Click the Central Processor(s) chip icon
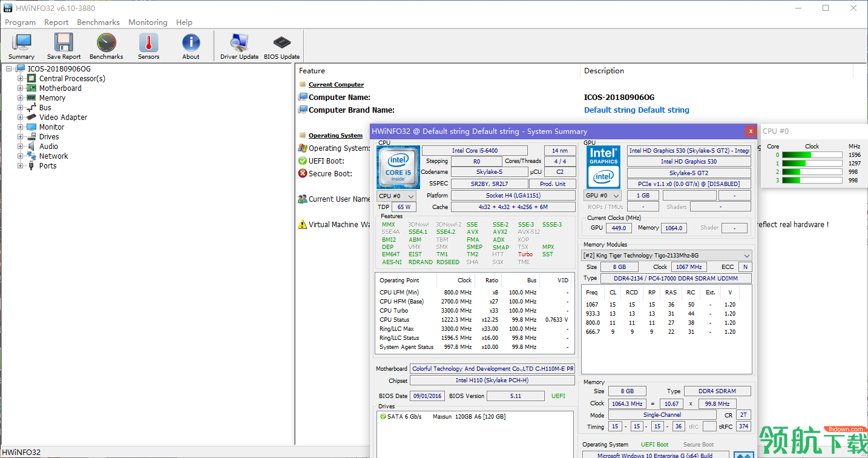 pos(31,78)
